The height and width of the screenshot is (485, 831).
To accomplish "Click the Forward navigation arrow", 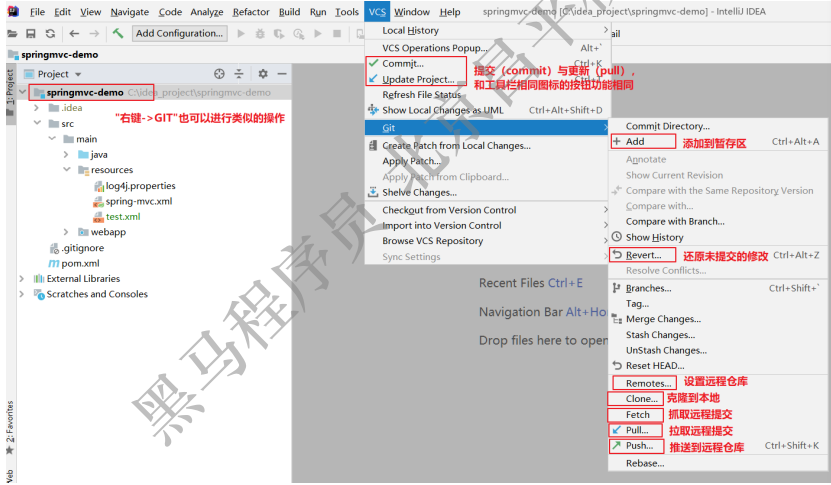I will point(94,34).
